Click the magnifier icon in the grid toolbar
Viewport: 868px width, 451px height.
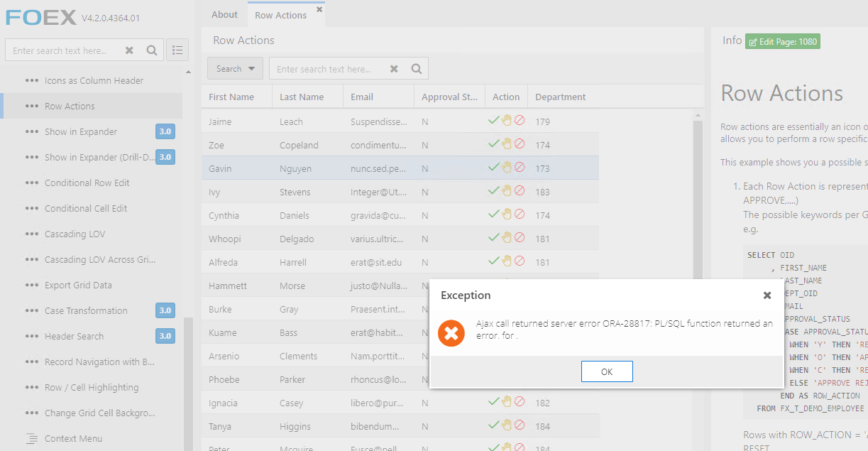tap(415, 68)
